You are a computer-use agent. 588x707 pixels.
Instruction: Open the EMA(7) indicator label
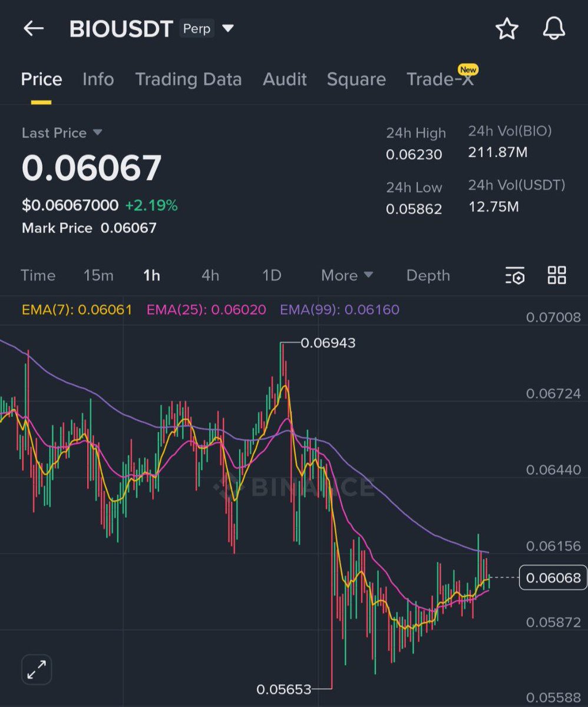click(77, 309)
